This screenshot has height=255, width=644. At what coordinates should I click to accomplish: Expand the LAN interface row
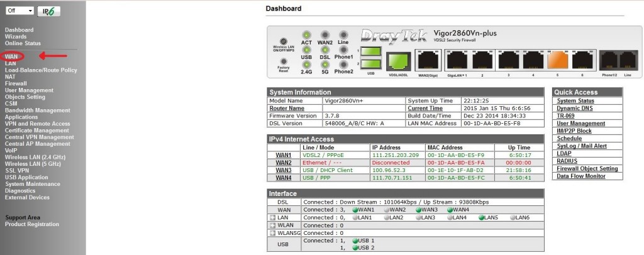[272, 217]
